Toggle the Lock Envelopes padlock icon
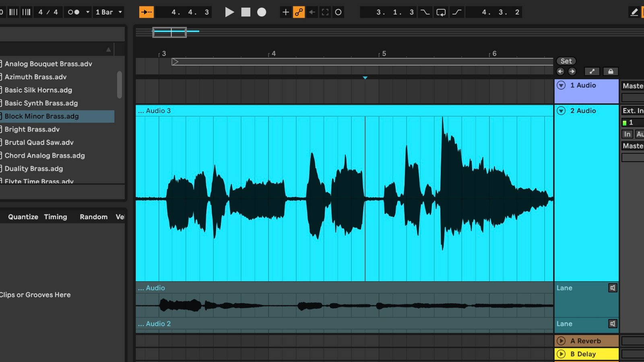The height and width of the screenshot is (362, 644). (611, 72)
